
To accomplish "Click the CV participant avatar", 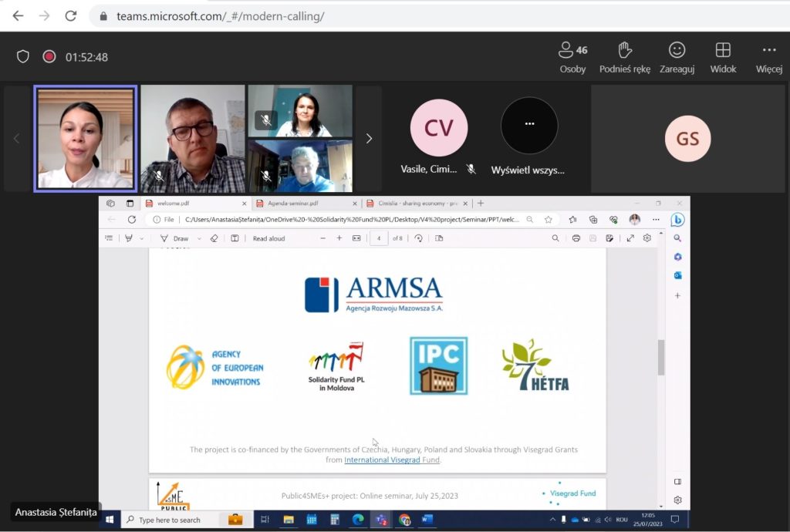I will pyautogui.click(x=439, y=128).
